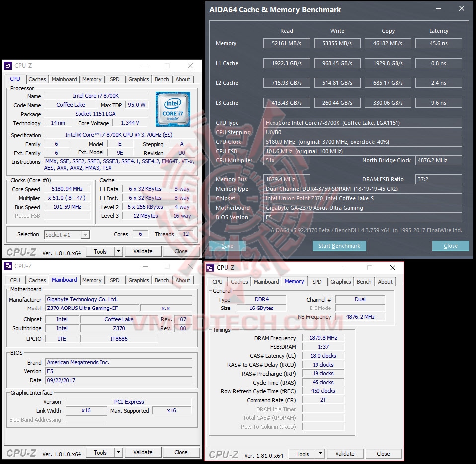Click Memory Latency value 45.6 ns
Image resolution: width=476 pixels, height=464 pixels.
pos(438,43)
